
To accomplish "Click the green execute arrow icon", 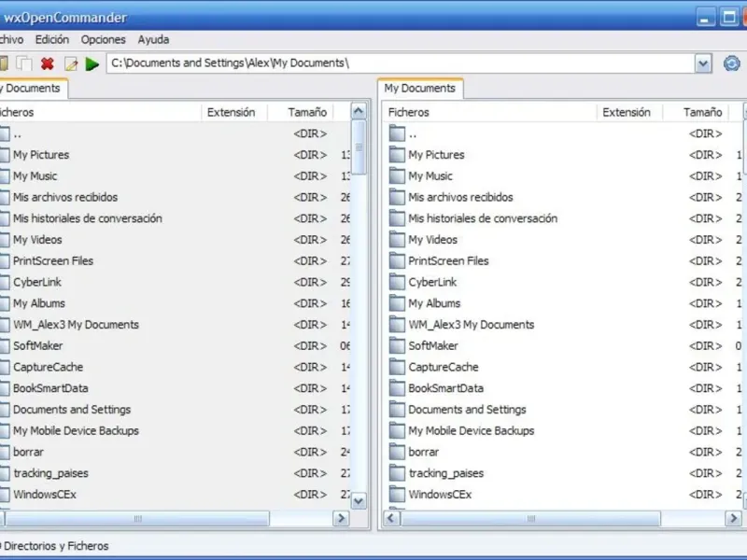I will [92, 63].
